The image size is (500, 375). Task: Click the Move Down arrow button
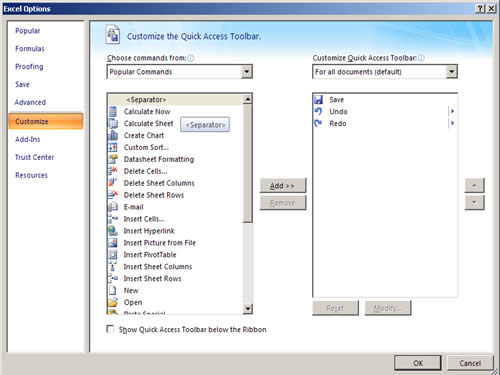point(474,202)
